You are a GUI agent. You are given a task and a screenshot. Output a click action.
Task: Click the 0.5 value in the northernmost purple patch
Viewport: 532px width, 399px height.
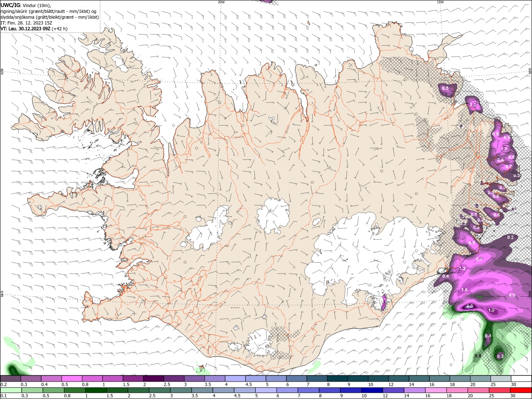[x=445, y=88]
